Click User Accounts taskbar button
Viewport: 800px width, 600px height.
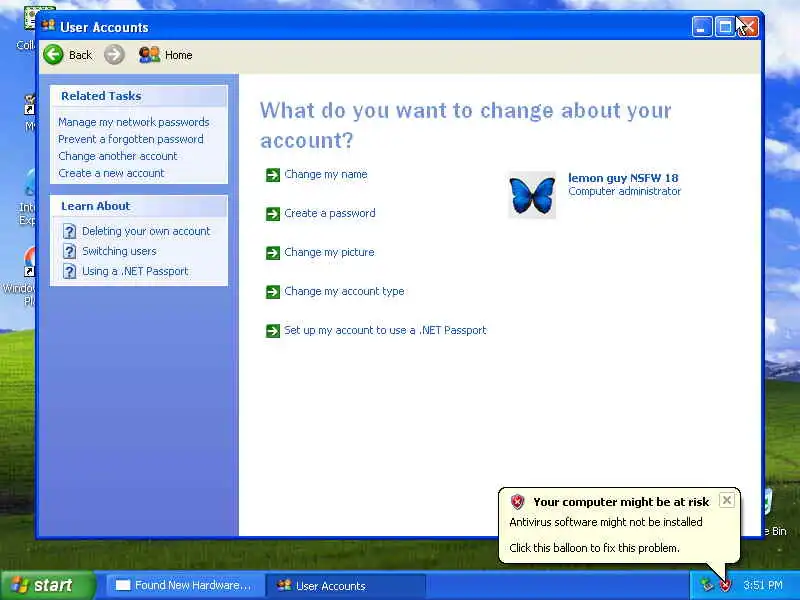(x=345, y=585)
